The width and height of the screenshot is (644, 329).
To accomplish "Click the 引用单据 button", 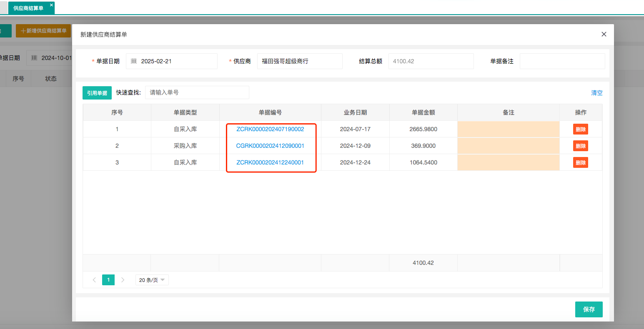I will tap(97, 93).
